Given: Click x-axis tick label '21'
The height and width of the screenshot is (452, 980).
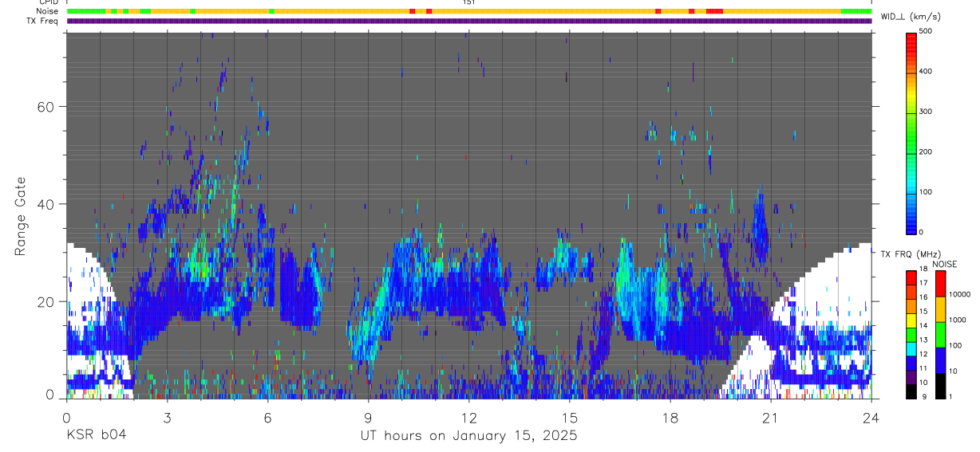Looking at the screenshot, I should 770,418.
